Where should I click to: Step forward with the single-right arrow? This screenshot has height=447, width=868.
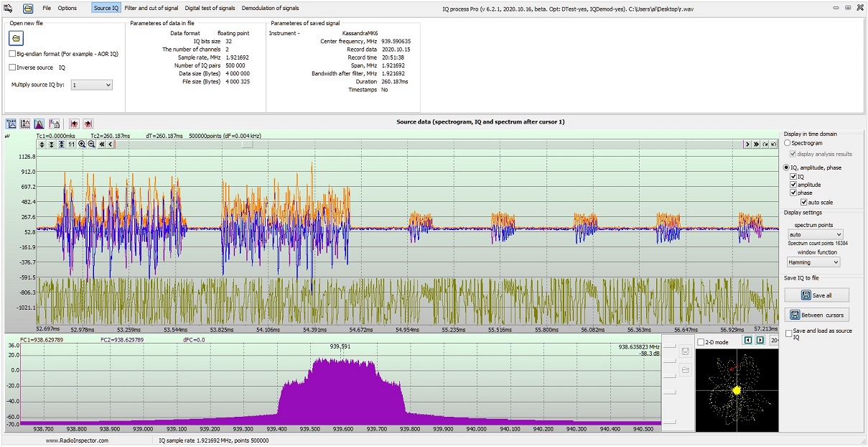click(x=747, y=144)
